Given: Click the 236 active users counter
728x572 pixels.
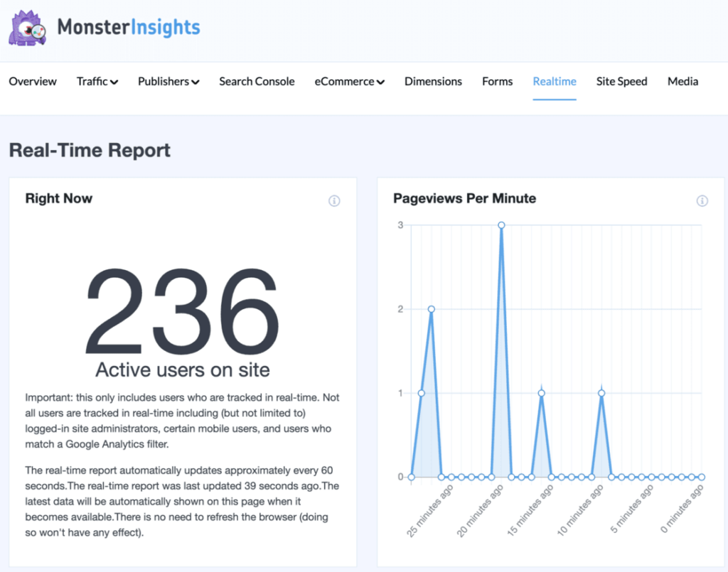Looking at the screenshot, I should click(x=182, y=309).
